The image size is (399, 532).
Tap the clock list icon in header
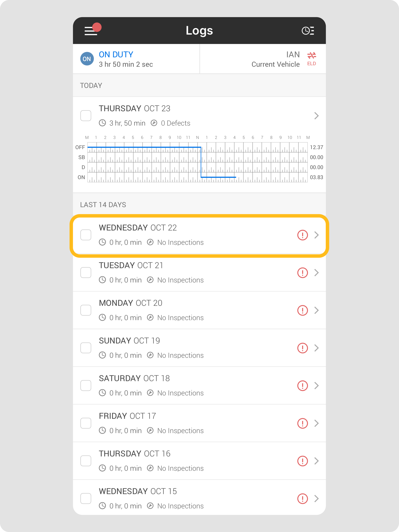point(308,31)
